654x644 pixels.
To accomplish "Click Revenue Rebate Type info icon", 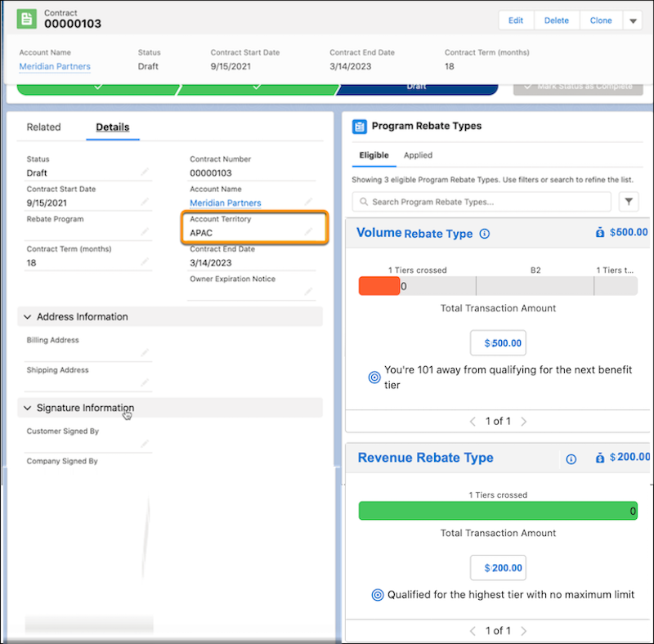I will [x=571, y=458].
